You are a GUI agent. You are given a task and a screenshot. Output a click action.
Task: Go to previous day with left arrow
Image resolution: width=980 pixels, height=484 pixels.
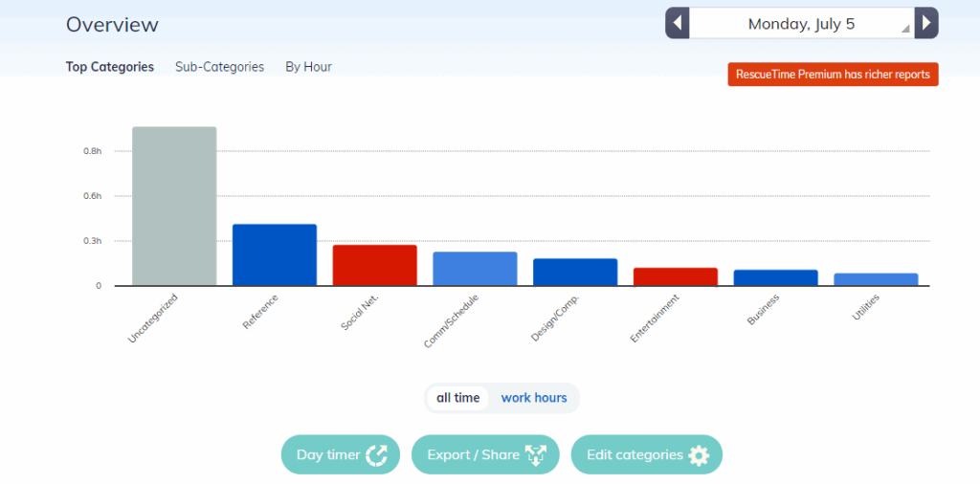(678, 23)
